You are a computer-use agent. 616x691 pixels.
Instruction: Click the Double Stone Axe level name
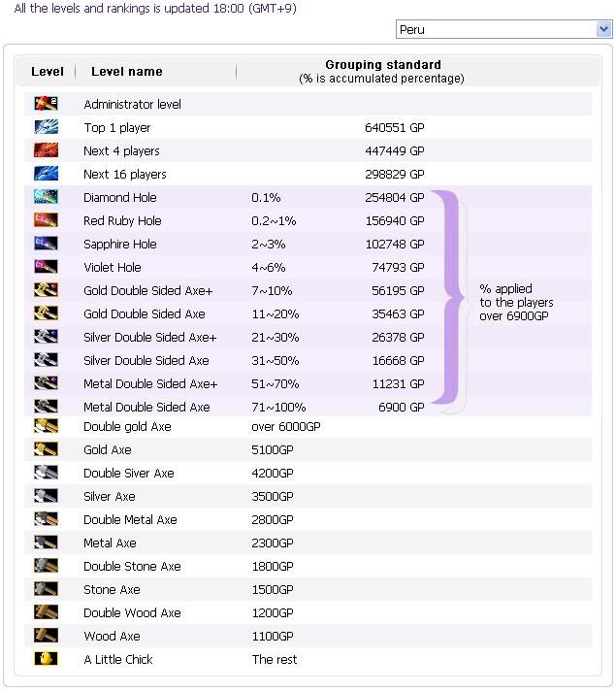pyautogui.click(x=132, y=566)
